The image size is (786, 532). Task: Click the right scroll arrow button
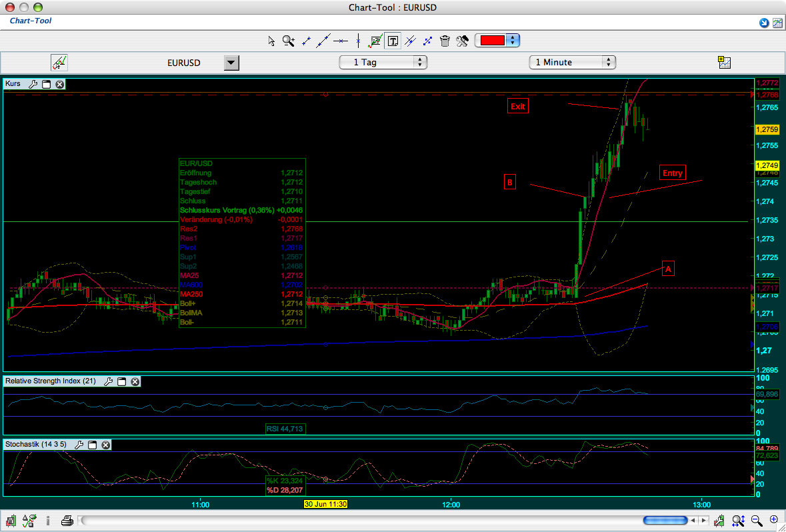(x=703, y=520)
